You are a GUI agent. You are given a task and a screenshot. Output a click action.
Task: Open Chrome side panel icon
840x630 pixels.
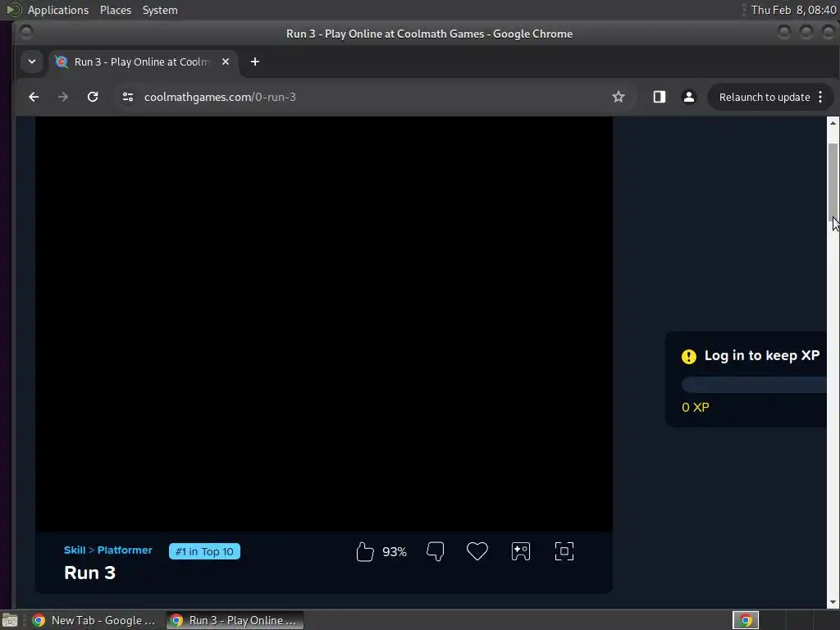coord(659,97)
